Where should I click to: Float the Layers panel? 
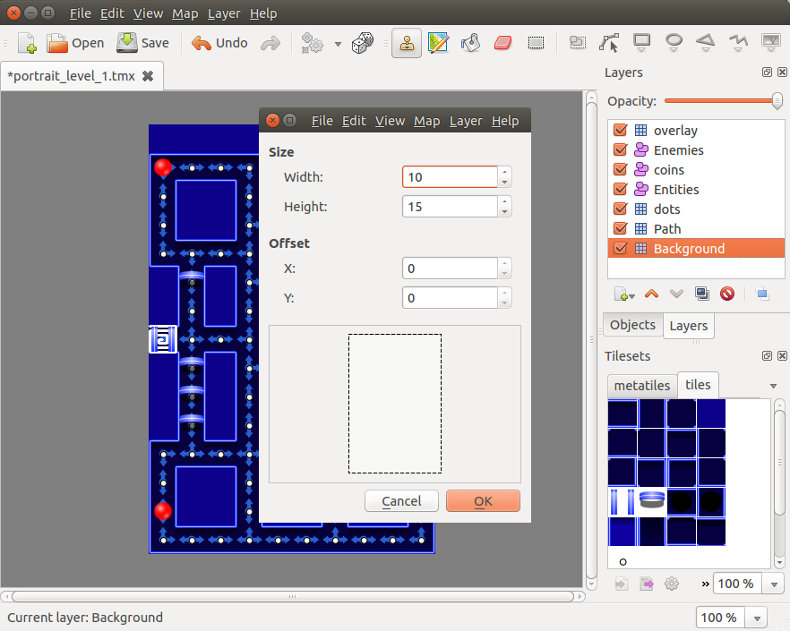767,72
